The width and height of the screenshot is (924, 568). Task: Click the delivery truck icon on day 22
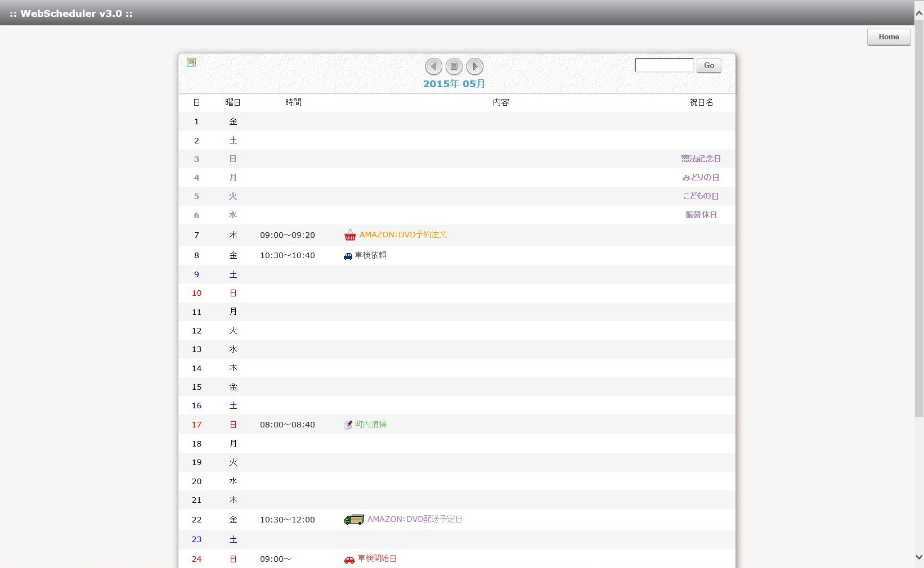354,520
